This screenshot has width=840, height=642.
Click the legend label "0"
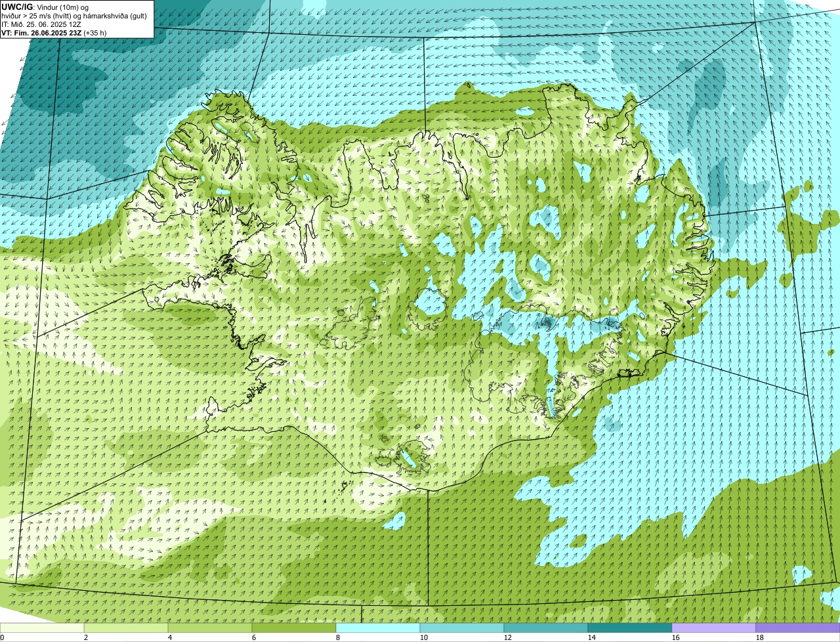(2, 637)
